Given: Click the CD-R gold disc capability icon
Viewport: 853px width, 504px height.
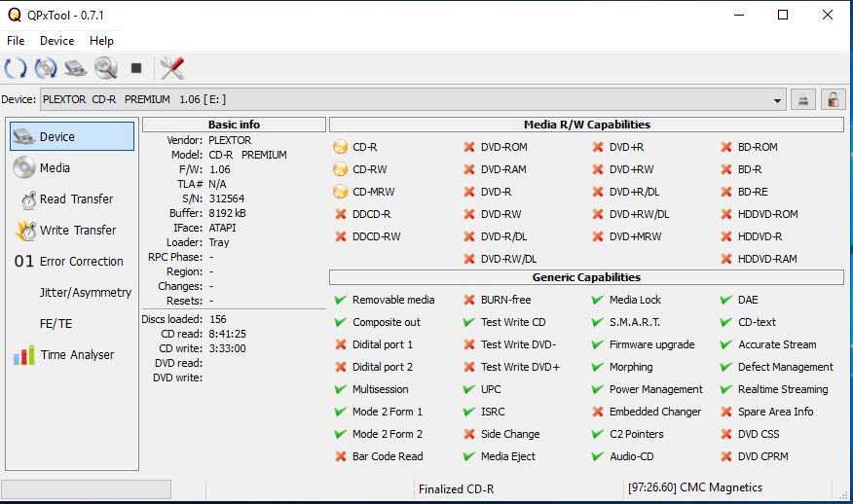Looking at the screenshot, I should 340,147.
